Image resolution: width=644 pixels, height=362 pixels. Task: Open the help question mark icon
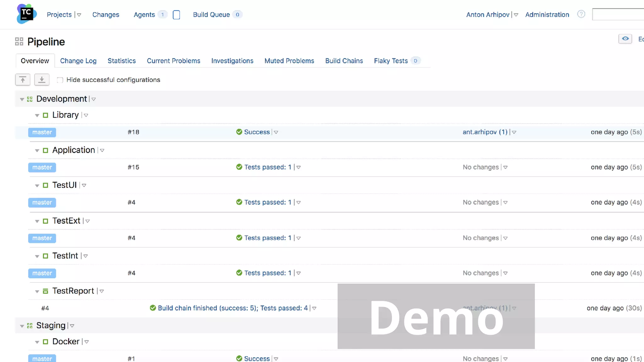(x=581, y=14)
